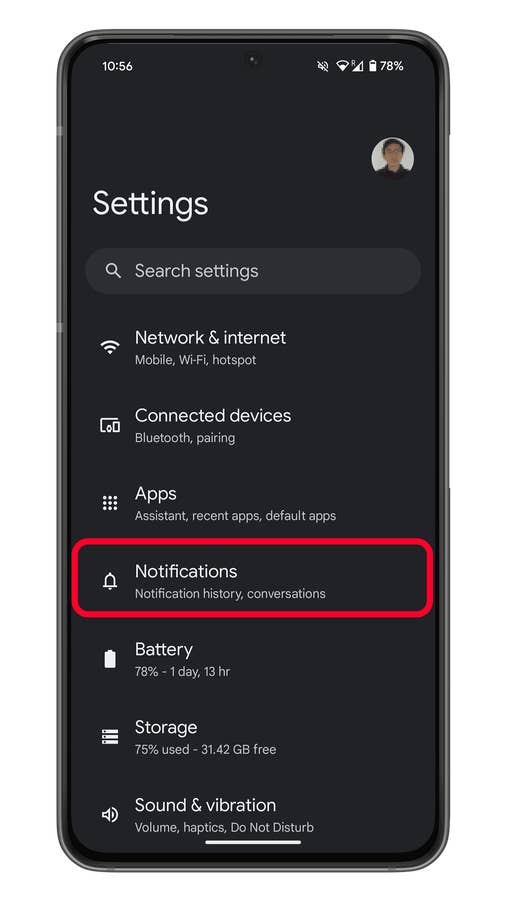The image size is (506, 900).
Task: Tap the Battery icon in settings list
Action: coord(110,659)
